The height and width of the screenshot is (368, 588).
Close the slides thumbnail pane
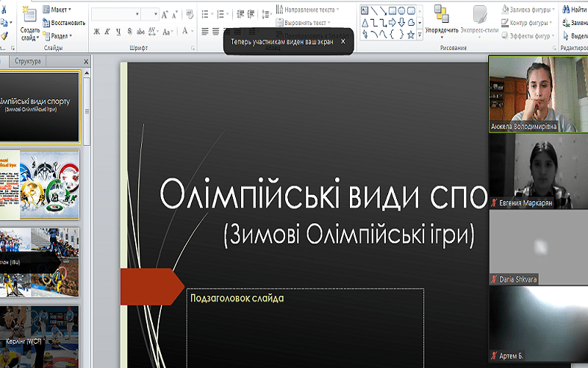86,62
